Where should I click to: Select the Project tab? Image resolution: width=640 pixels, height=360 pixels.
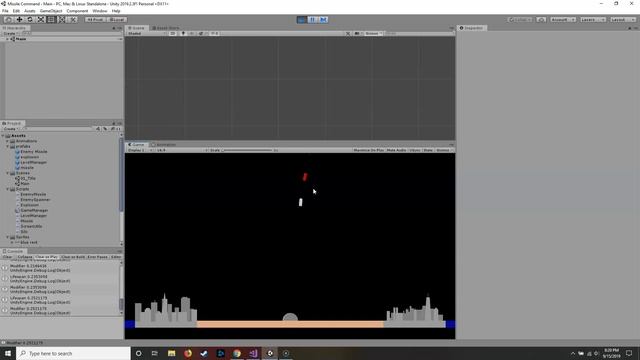(x=12, y=123)
